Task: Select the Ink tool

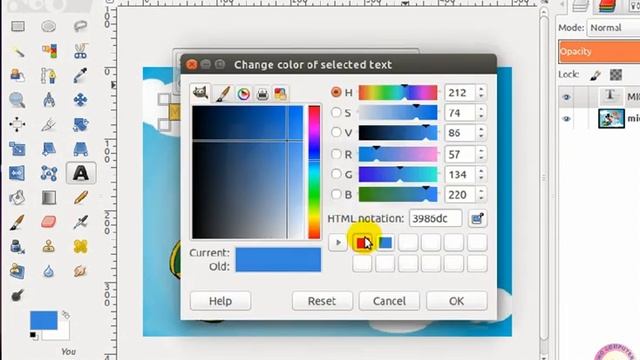Action: coord(18,247)
